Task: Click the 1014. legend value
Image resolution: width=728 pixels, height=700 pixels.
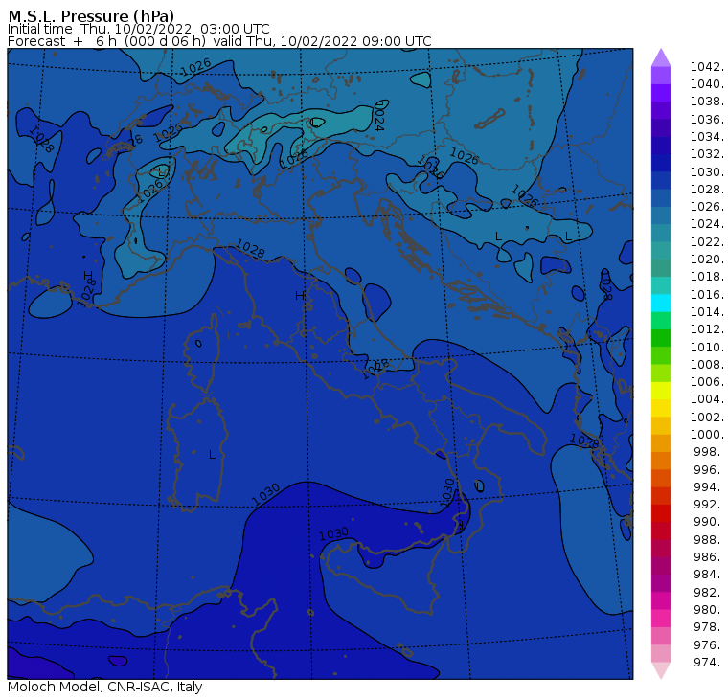Action: pos(707,311)
